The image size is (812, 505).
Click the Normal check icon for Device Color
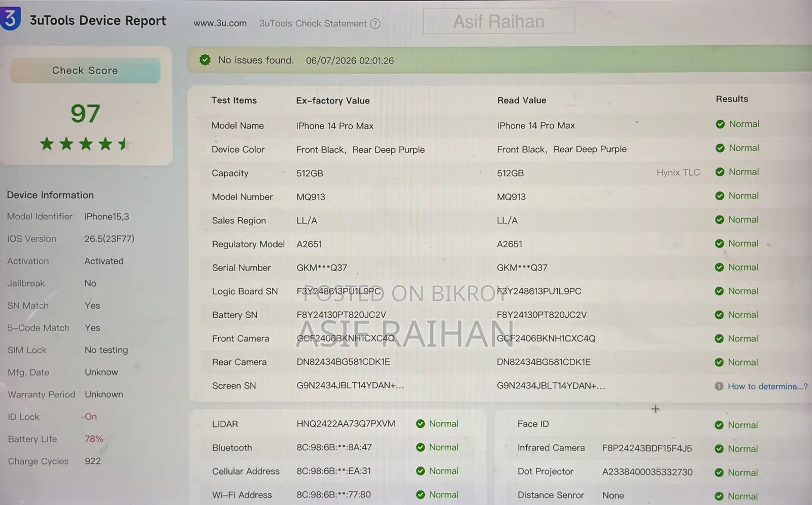pyautogui.click(x=720, y=148)
